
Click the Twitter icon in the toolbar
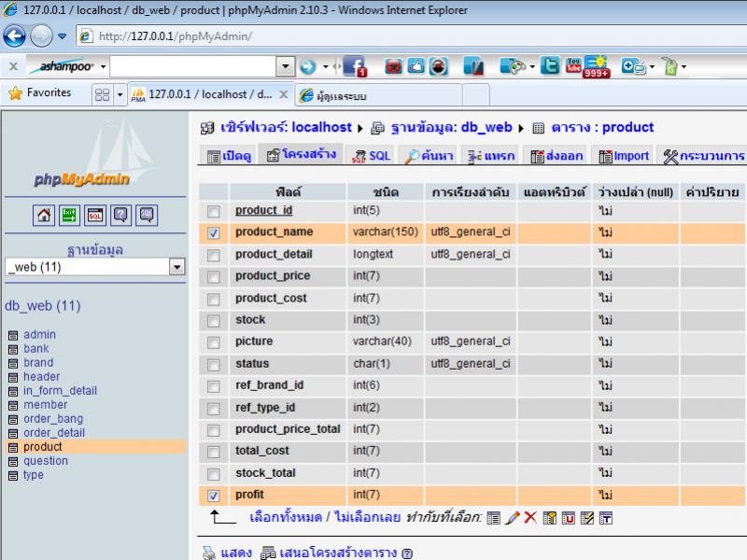(x=550, y=67)
